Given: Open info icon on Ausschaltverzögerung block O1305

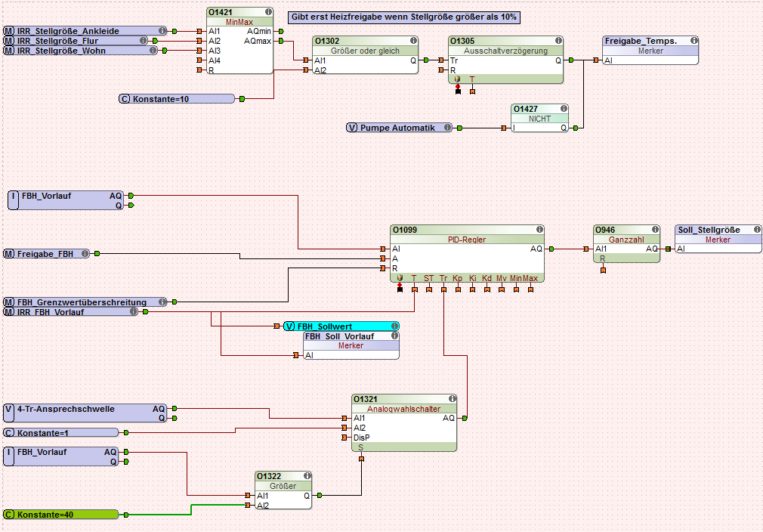Looking at the screenshot, I should click(x=558, y=41).
